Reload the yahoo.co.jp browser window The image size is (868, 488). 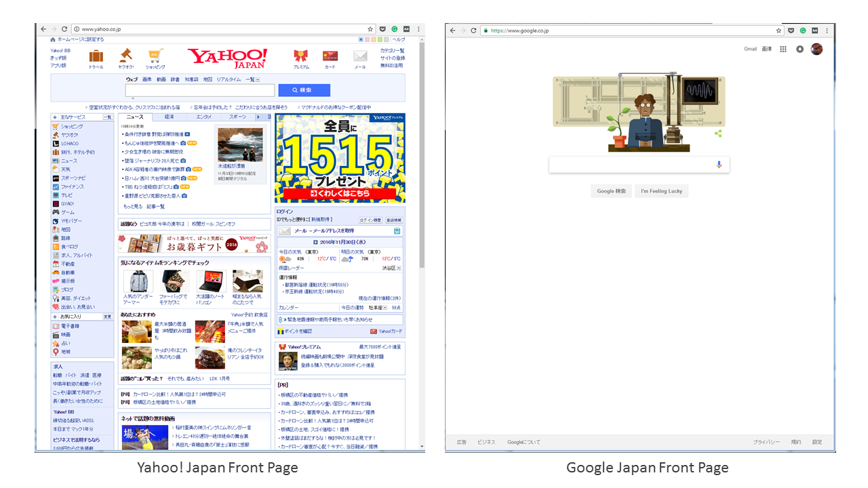(64, 29)
